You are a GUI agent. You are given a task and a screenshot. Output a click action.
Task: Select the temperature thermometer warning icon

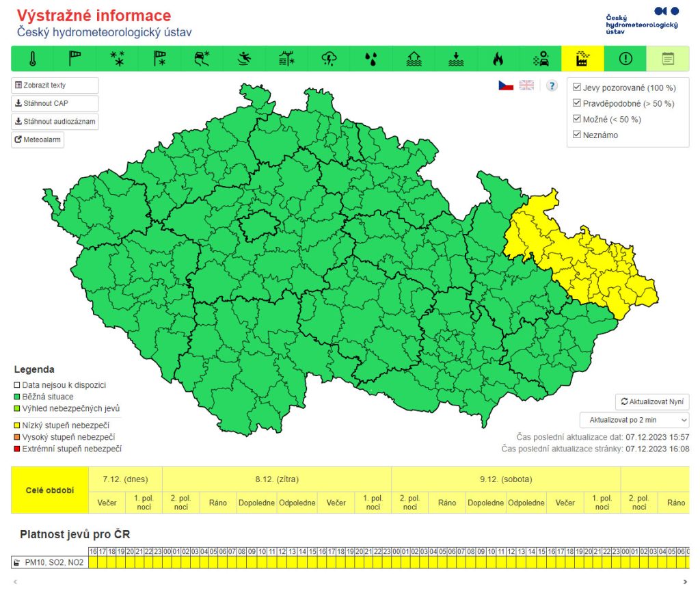[x=32, y=59]
